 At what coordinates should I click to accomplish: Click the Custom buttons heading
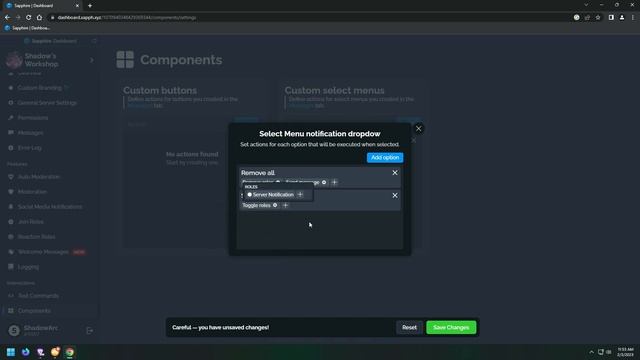[160, 90]
